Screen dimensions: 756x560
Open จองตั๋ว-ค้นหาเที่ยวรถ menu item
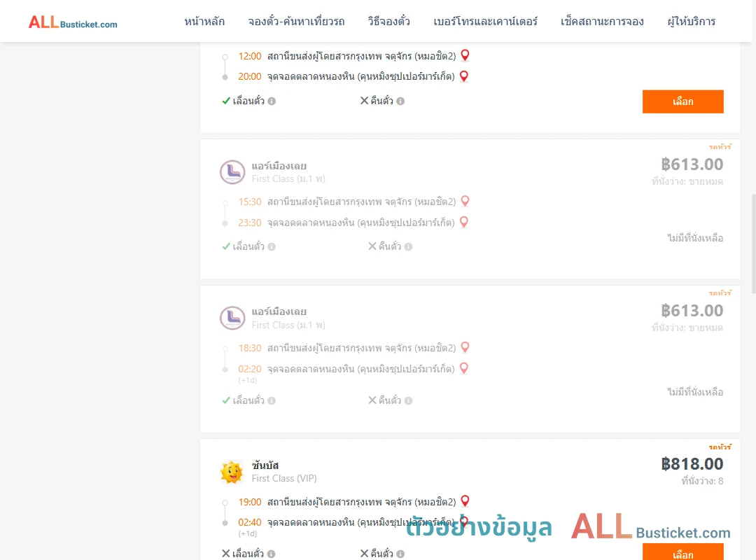pos(296,22)
